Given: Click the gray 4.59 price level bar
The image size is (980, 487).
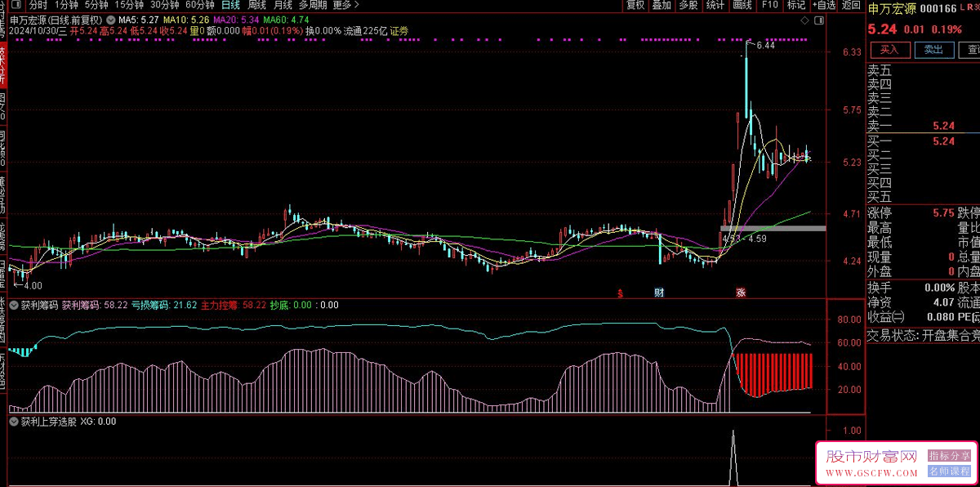Looking at the screenshot, I should (x=773, y=228).
